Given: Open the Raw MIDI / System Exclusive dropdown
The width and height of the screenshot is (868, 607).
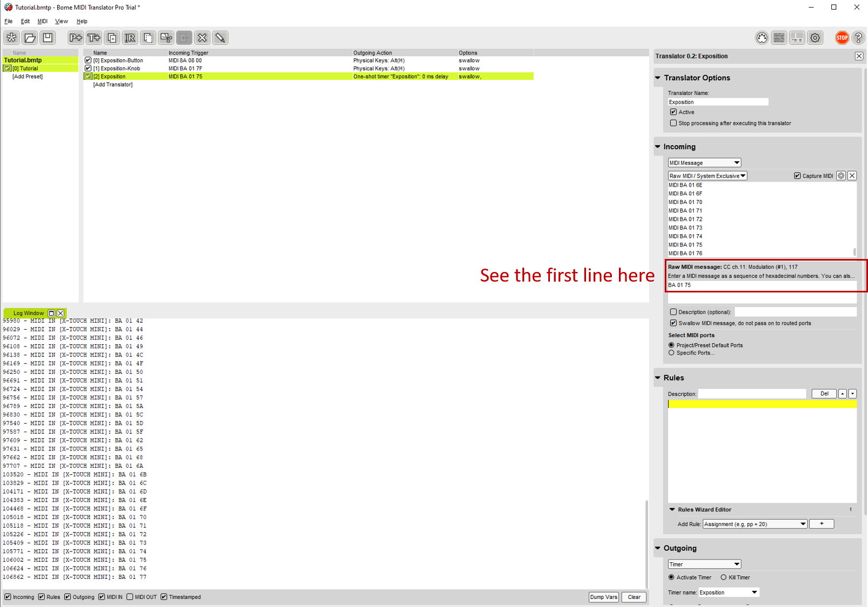Looking at the screenshot, I should click(707, 176).
